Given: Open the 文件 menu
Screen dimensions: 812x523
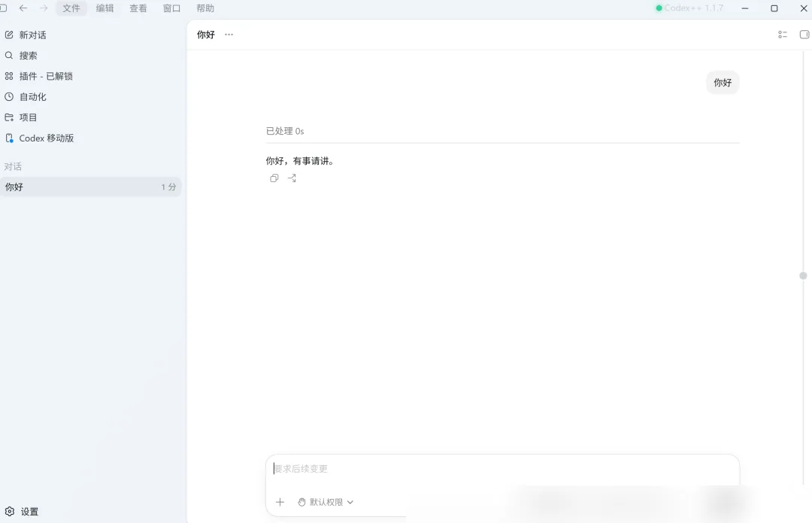Looking at the screenshot, I should click(71, 8).
